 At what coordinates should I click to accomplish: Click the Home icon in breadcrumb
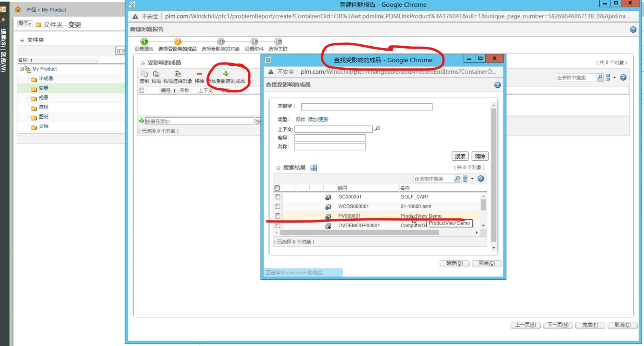tap(18, 9)
